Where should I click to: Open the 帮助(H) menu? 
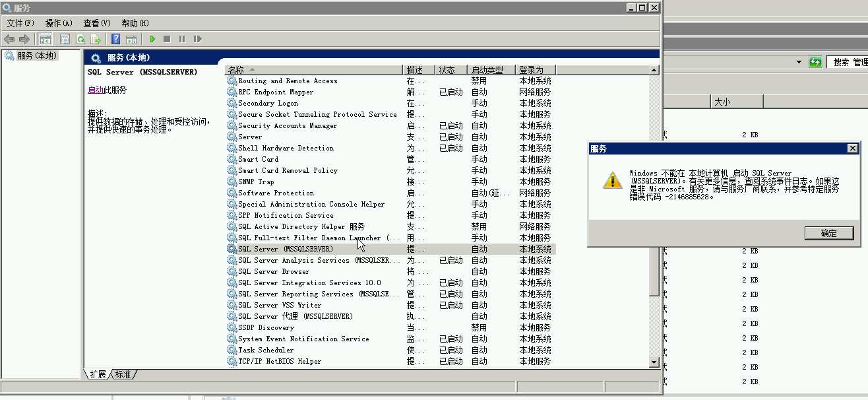(135, 23)
